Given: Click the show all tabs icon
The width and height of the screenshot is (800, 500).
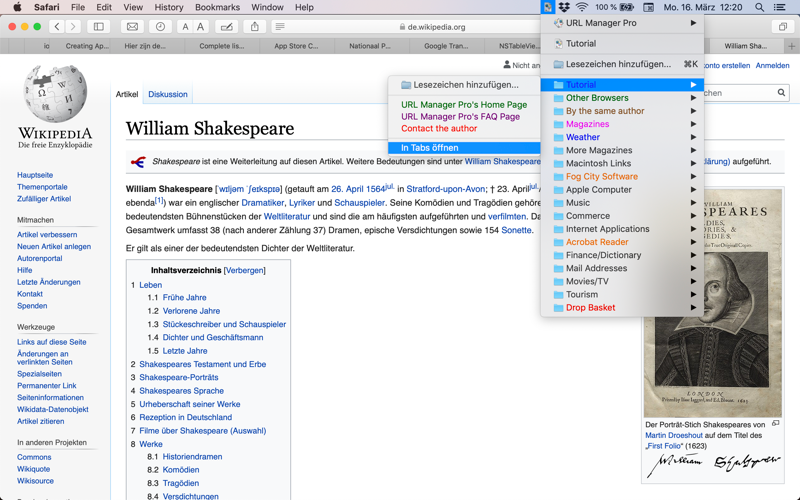Looking at the screenshot, I should click(x=783, y=27).
